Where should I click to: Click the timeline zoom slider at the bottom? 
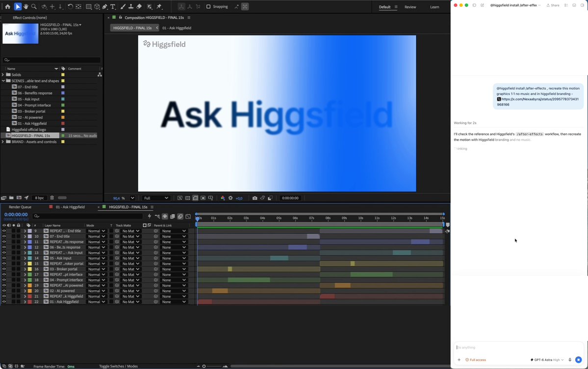[x=212, y=367]
